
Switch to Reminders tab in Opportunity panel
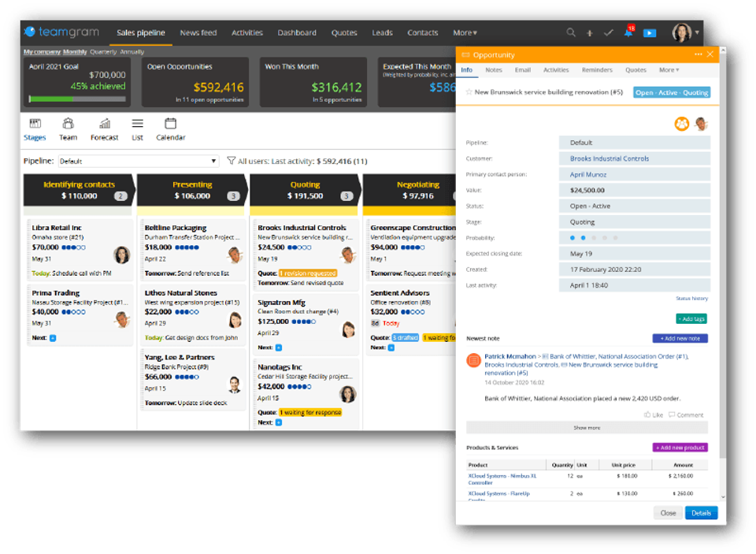[597, 70]
